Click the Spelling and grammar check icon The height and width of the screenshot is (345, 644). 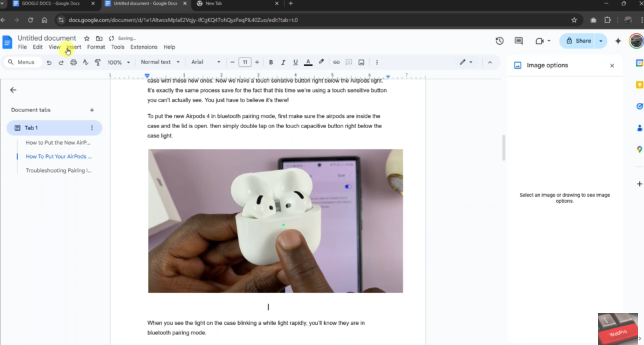click(x=85, y=63)
